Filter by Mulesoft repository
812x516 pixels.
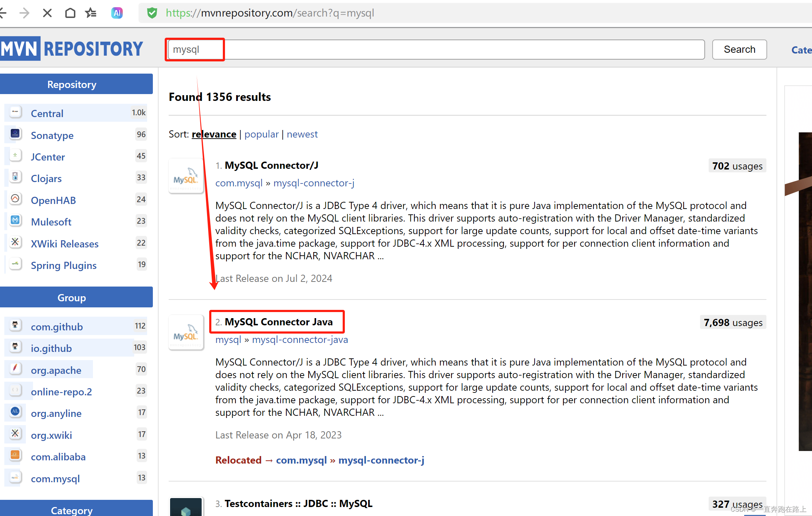coord(51,222)
